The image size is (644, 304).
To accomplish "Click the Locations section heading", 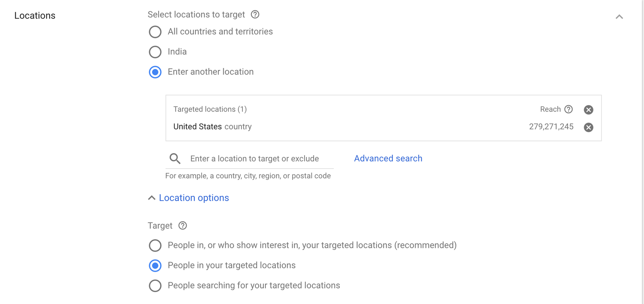I will point(35,15).
